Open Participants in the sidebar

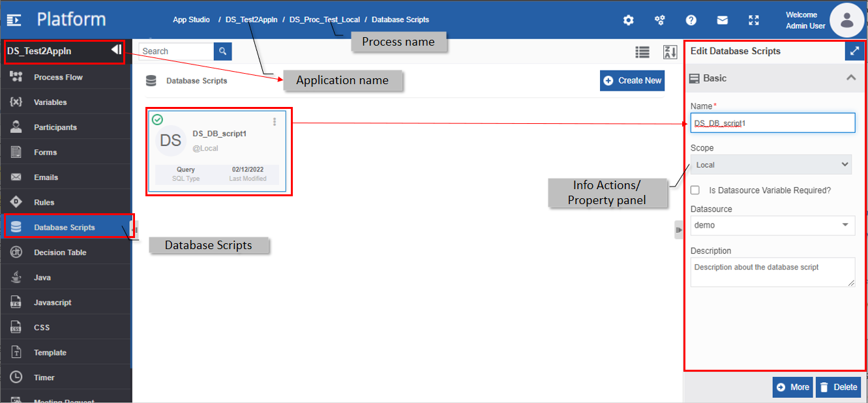click(66, 127)
